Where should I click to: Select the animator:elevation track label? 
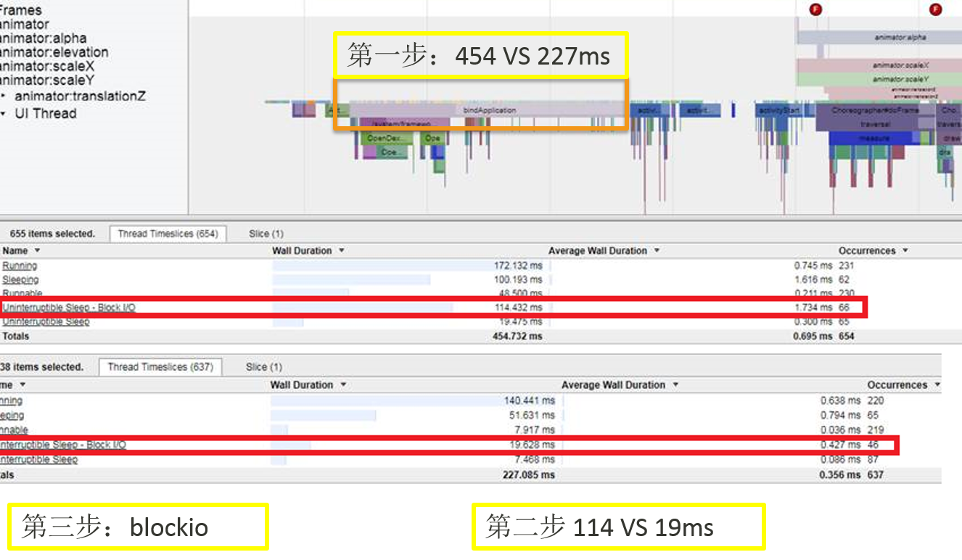click(x=54, y=52)
